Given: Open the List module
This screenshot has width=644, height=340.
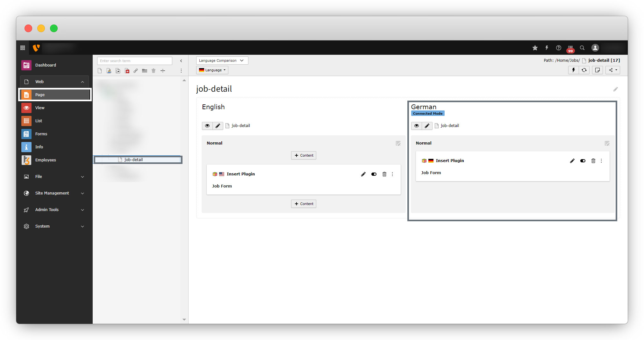Looking at the screenshot, I should tap(39, 121).
